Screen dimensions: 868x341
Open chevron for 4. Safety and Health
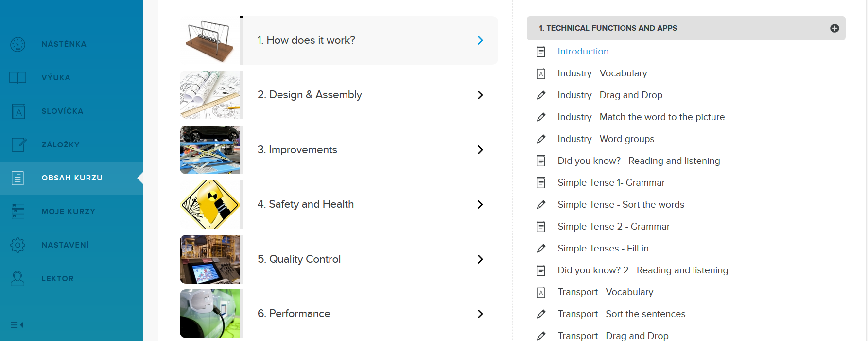[x=480, y=205]
